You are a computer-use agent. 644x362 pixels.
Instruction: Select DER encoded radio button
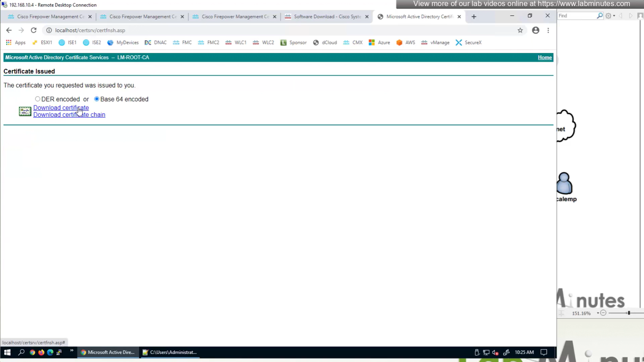(x=37, y=99)
